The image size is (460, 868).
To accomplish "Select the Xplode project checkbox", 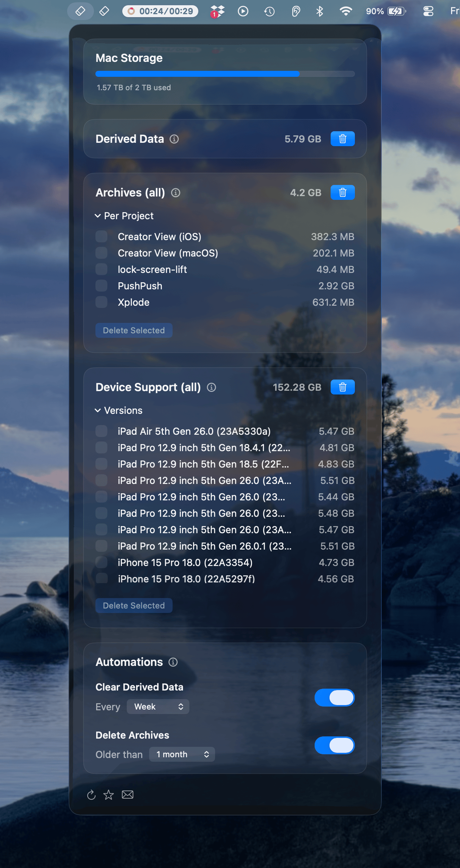I will click(x=101, y=302).
